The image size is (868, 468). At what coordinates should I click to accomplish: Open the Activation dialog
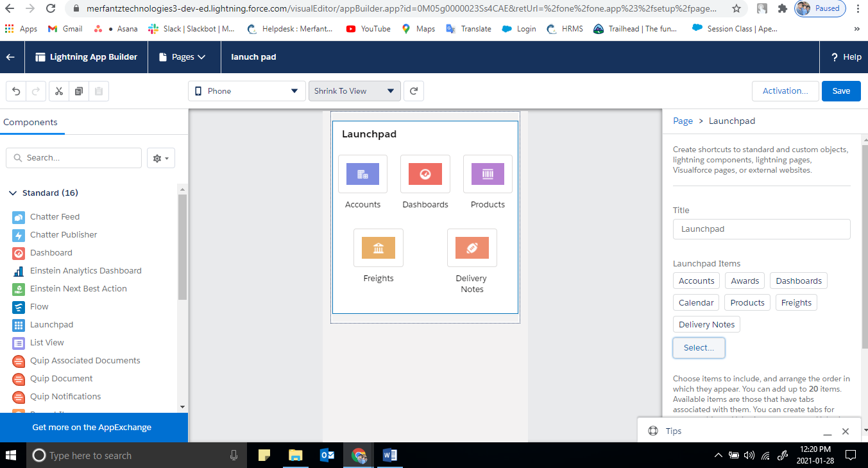tap(785, 91)
